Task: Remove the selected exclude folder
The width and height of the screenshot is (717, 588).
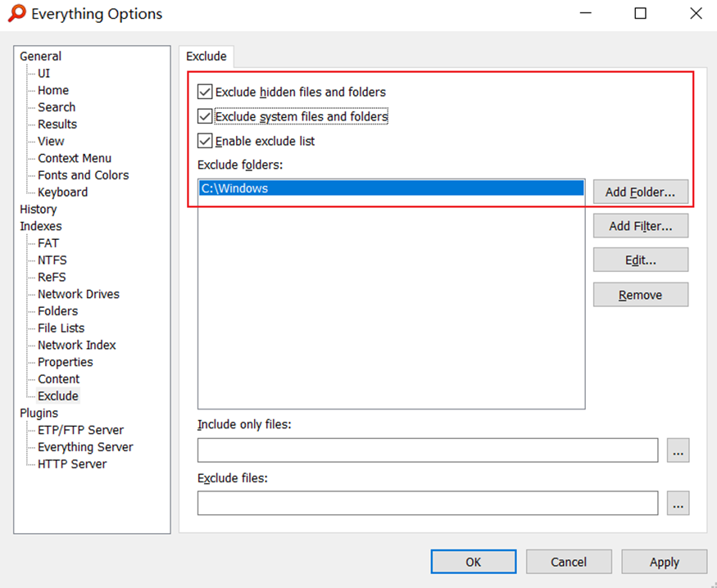Action: [x=640, y=295]
